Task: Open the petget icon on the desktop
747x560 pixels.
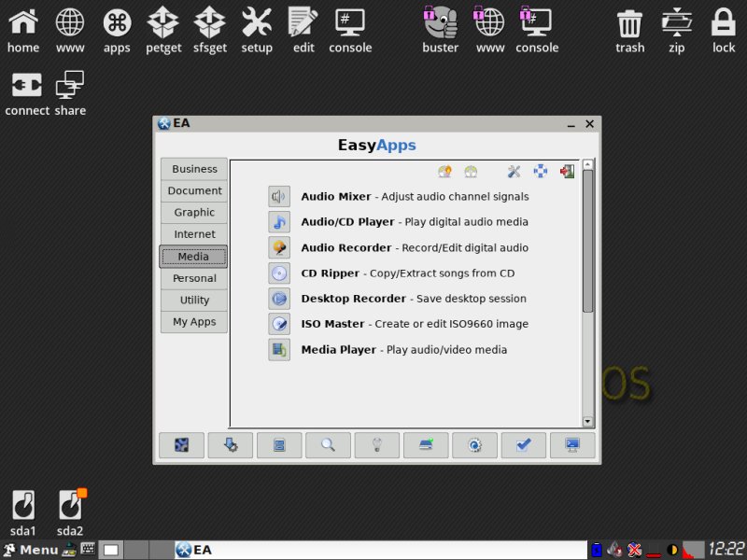Action: [x=162, y=23]
